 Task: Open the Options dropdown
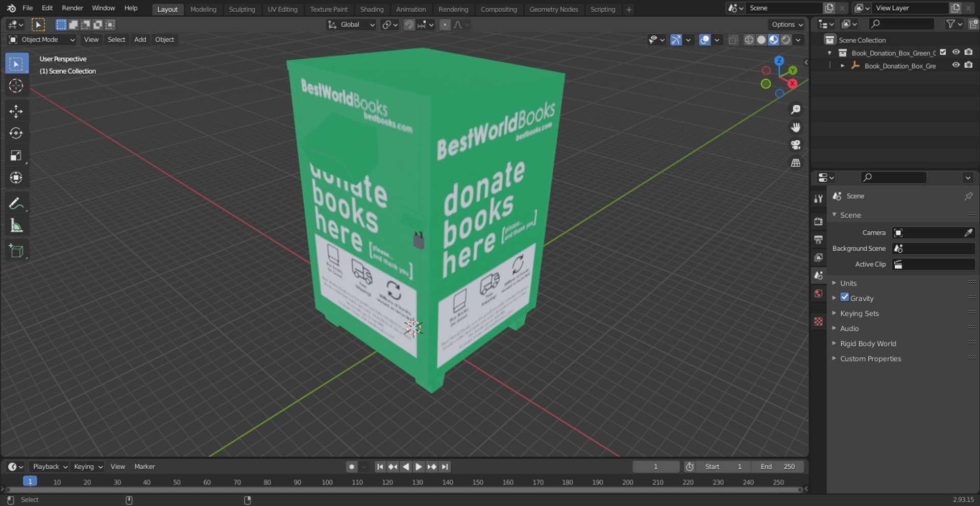tap(787, 25)
